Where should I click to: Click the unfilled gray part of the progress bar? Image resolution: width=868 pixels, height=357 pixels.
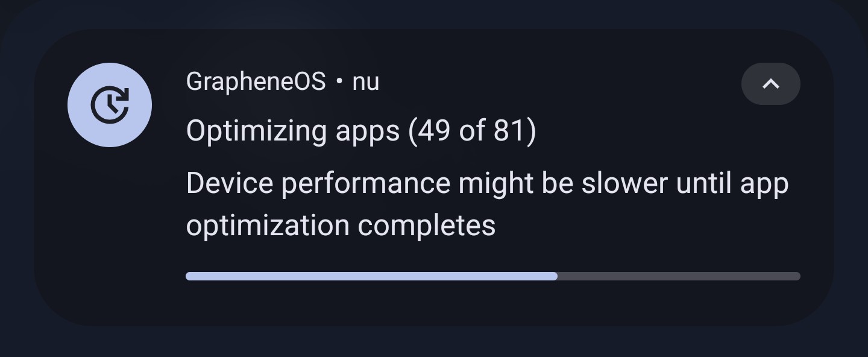click(x=678, y=276)
